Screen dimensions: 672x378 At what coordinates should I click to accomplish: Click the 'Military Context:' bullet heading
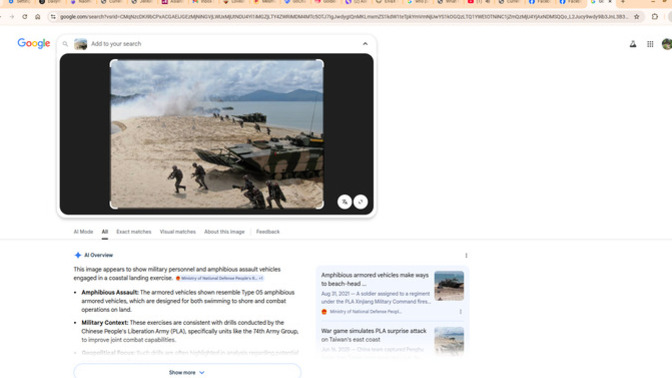[x=105, y=323]
